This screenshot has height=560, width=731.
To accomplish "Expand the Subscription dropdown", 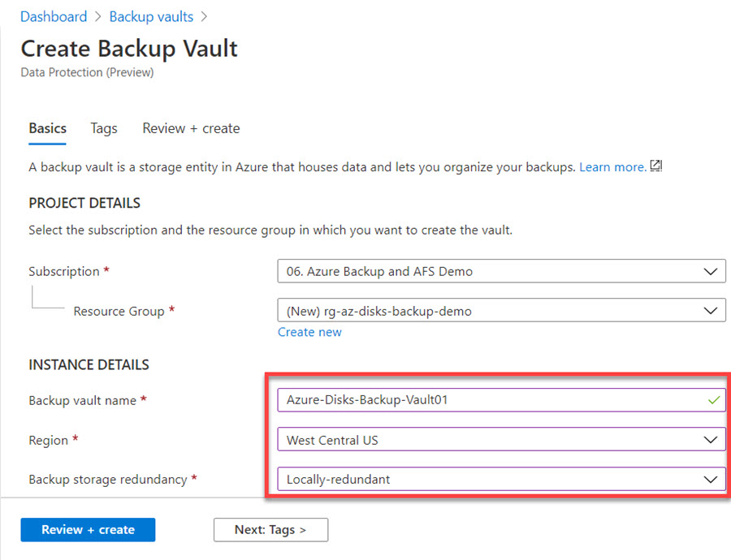I will [501, 271].
